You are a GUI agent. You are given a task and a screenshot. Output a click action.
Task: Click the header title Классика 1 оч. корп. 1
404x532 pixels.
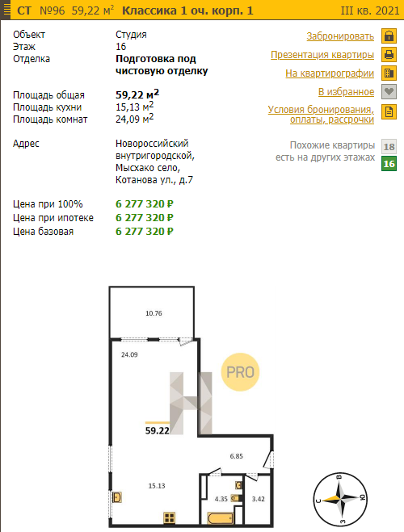pos(187,10)
